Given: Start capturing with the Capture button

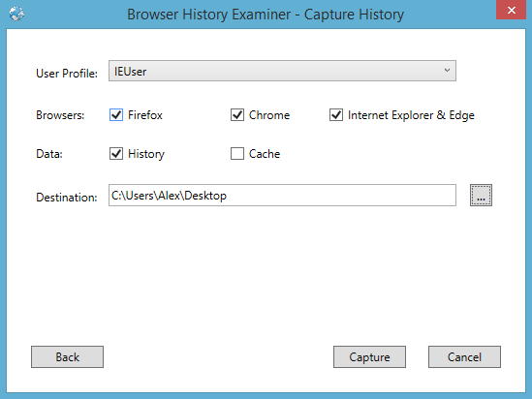Looking at the screenshot, I should coord(369,357).
